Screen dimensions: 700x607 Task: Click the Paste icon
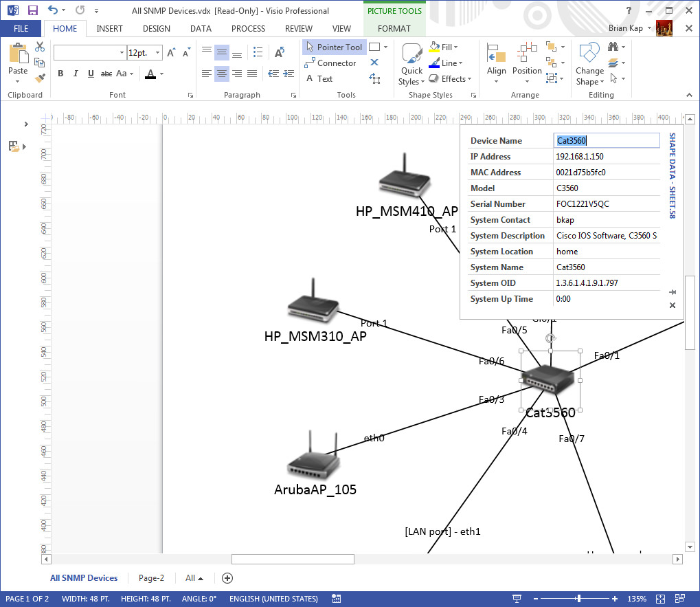click(x=19, y=54)
